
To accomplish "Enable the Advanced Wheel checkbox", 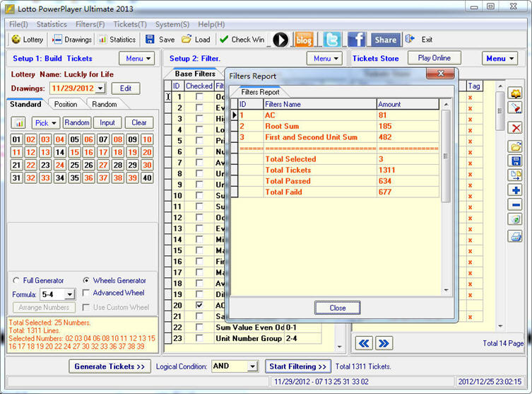I will pyautogui.click(x=86, y=293).
